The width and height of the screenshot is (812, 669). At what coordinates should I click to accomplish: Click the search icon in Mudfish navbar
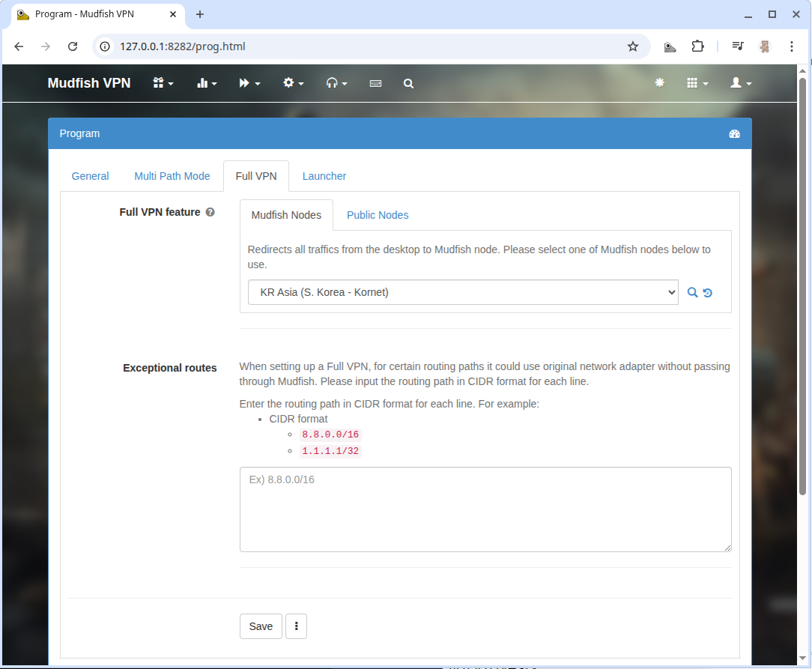(x=408, y=83)
